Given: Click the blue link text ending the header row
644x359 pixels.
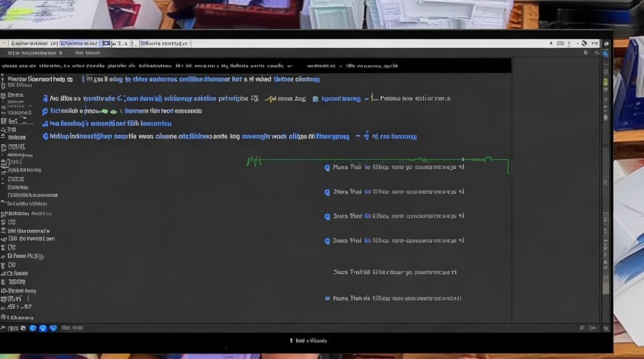Looking at the screenshot, I should click(297, 79).
